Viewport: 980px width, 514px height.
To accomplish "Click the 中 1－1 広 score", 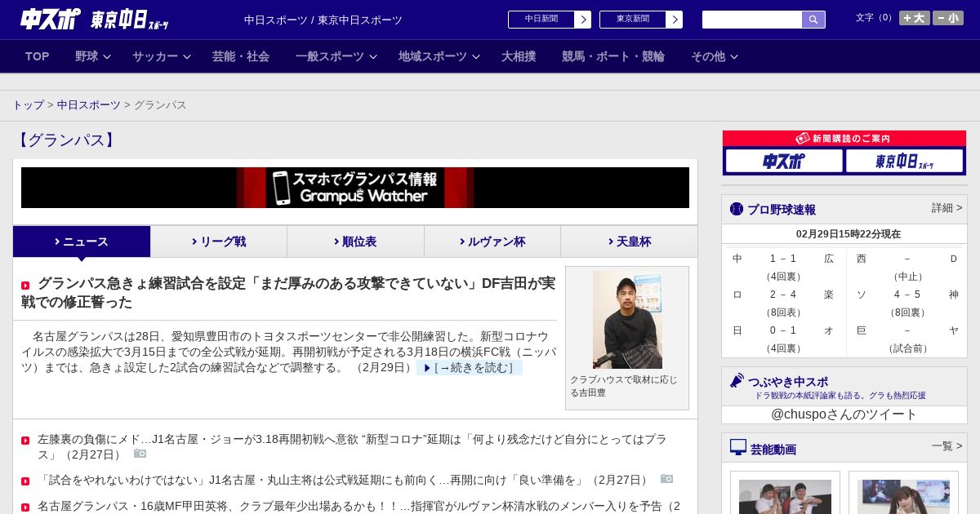I will coord(783,259).
